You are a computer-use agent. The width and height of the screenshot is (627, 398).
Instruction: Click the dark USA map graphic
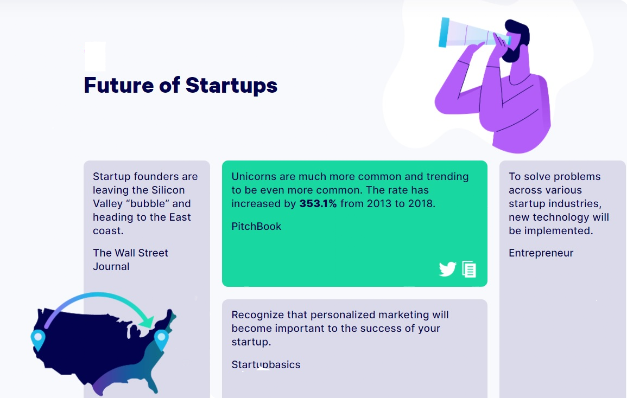[104, 352]
